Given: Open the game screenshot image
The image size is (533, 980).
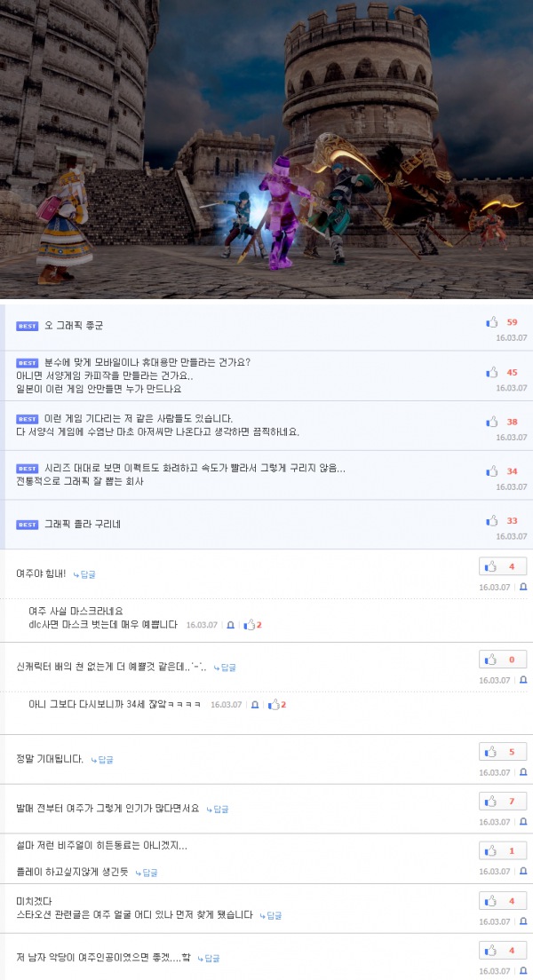Looking at the screenshot, I should 266,149.
